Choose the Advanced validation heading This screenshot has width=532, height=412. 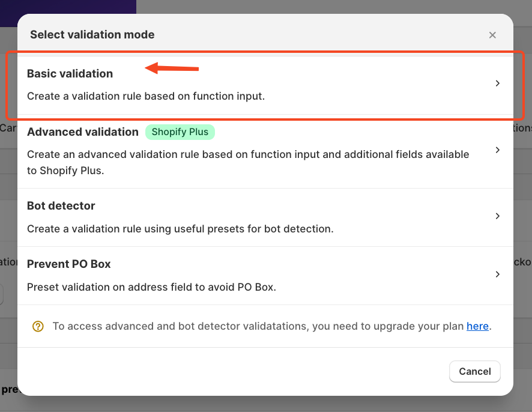click(83, 132)
